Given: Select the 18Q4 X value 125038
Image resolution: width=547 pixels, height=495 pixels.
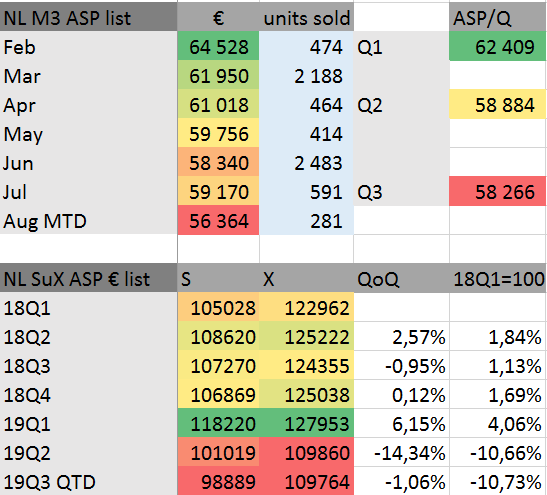Looking at the screenshot, I should [x=306, y=394].
